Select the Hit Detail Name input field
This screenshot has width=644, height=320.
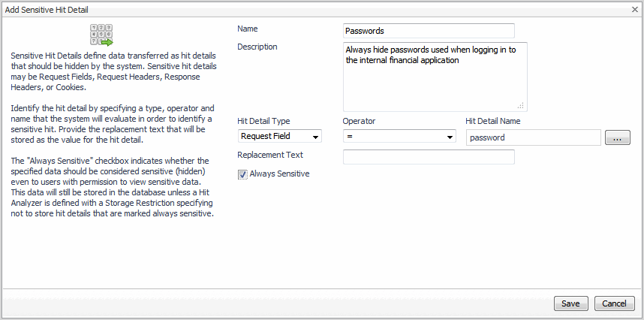(533, 137)
